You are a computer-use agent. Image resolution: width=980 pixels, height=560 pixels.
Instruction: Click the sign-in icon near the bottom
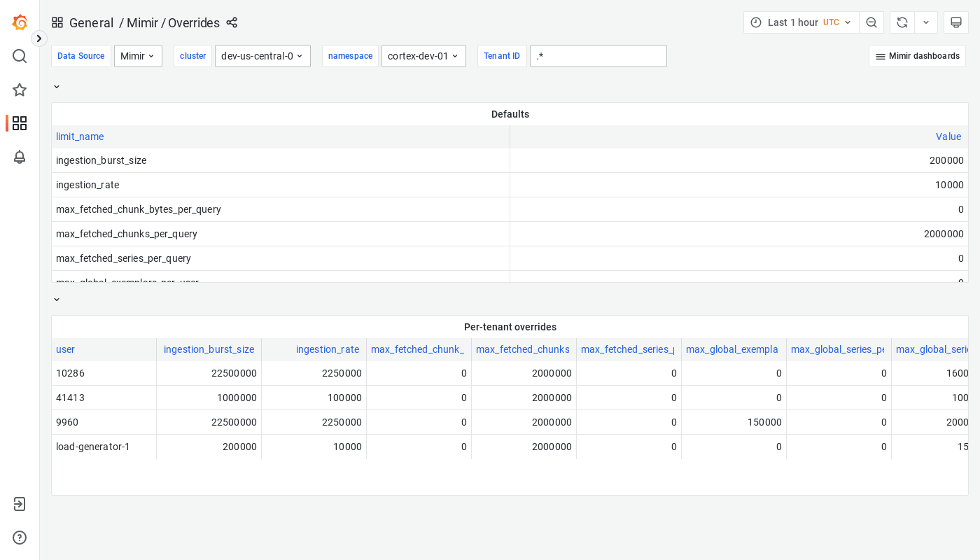[20, 504]
